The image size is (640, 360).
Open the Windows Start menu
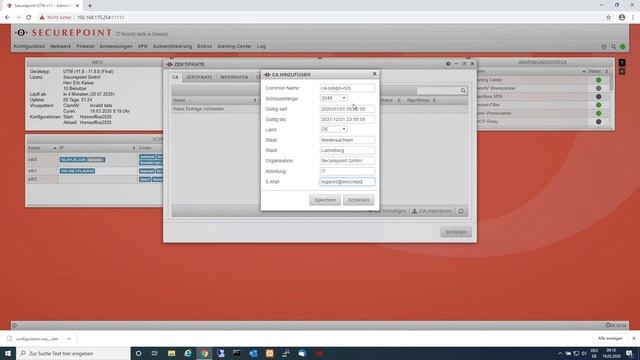coord(8,353)
